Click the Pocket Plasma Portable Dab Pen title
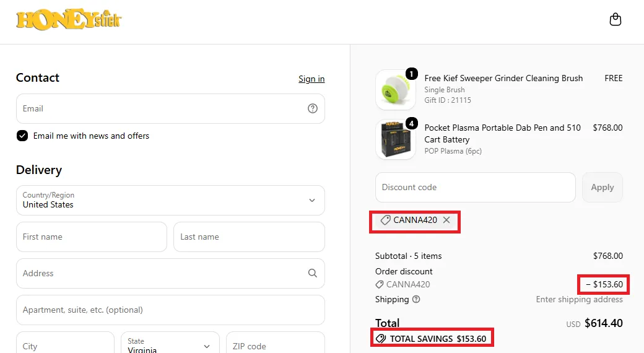Viewport: 644px width, 353px height. (503, 134)
